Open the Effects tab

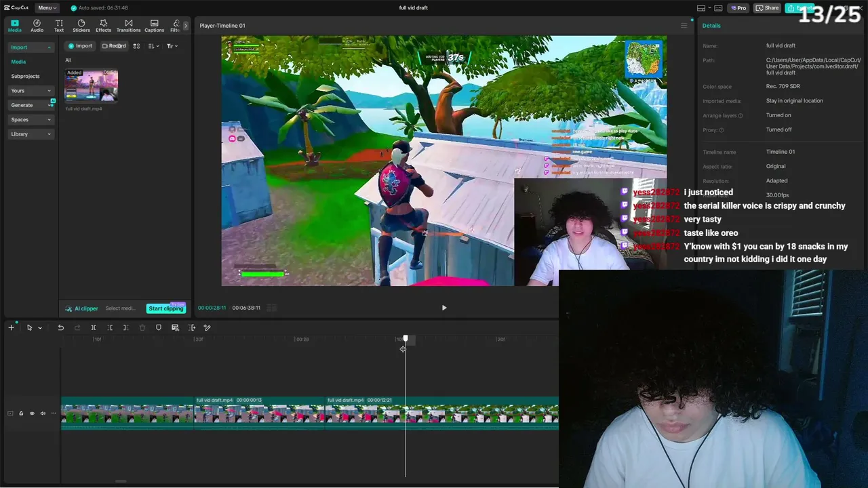coord(103,26)
